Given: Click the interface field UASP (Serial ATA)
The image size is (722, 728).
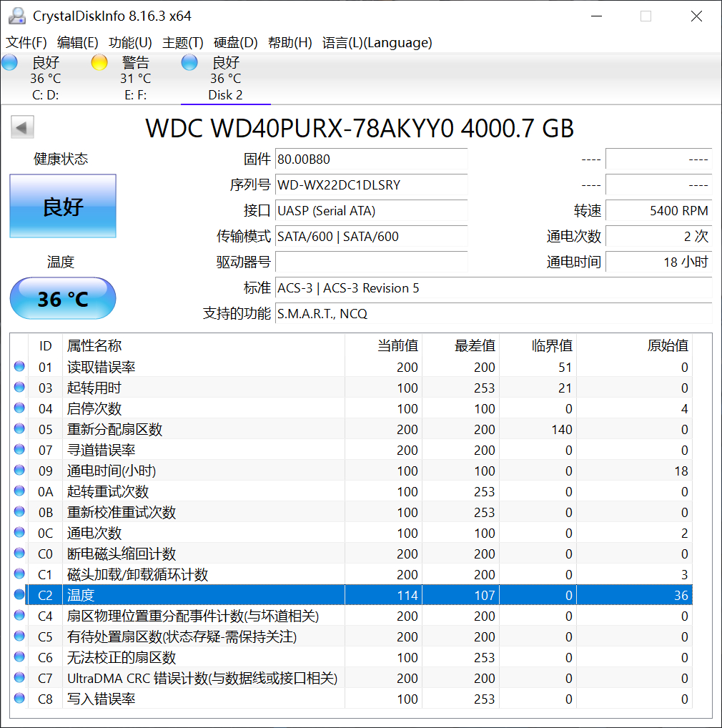Looking at the screenshot, I should coord(371,211).
